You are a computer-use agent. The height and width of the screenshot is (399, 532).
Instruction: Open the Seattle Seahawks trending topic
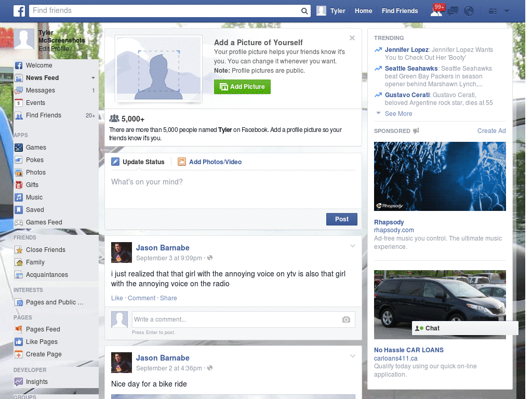(411, 69)
